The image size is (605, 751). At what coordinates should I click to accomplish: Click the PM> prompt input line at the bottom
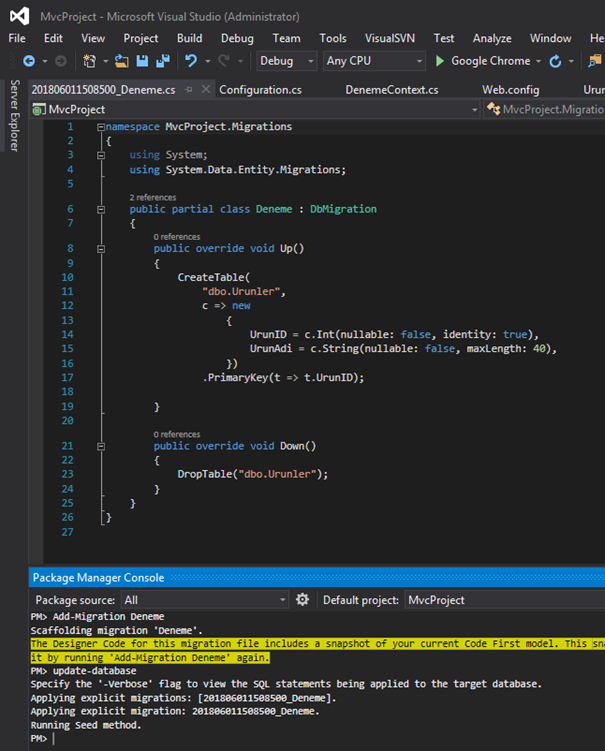pos(317,739)
